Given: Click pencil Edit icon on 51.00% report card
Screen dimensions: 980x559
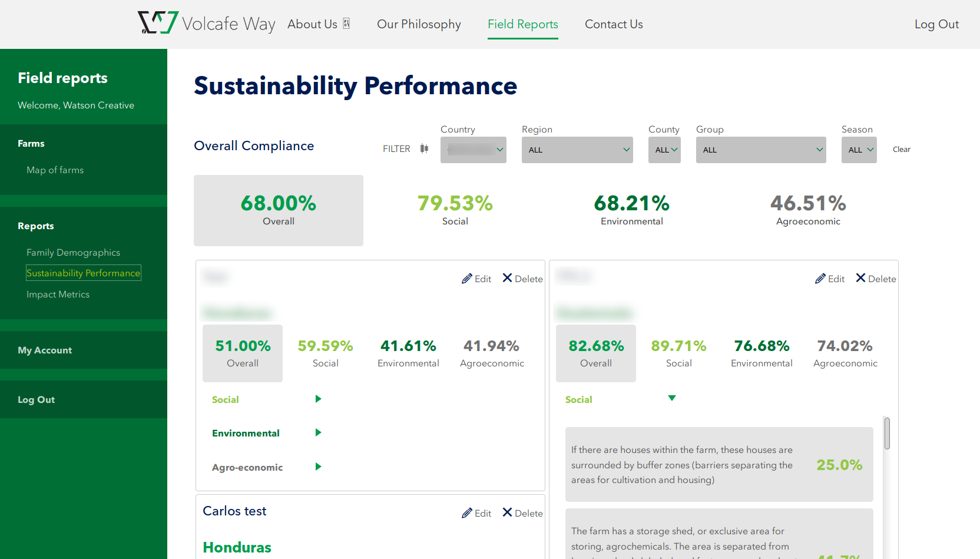Looking at the screenshot, I should (x=467, y=279).
